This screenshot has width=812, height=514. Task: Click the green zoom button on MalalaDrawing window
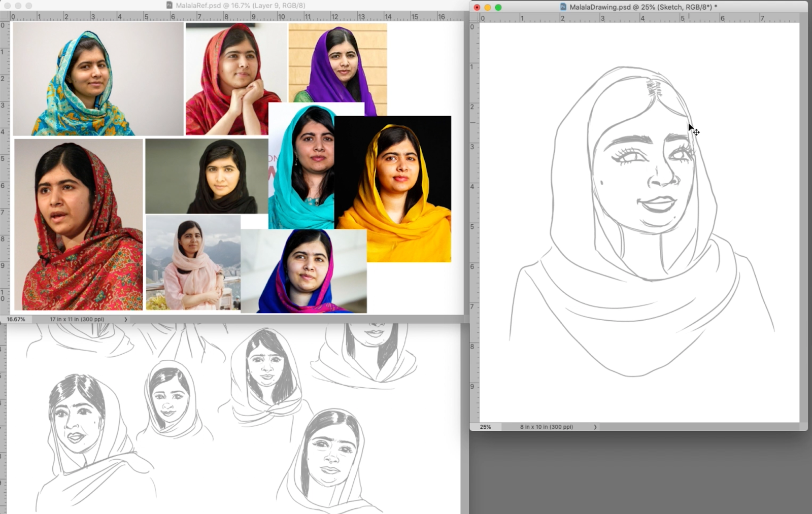pos(499,8)
